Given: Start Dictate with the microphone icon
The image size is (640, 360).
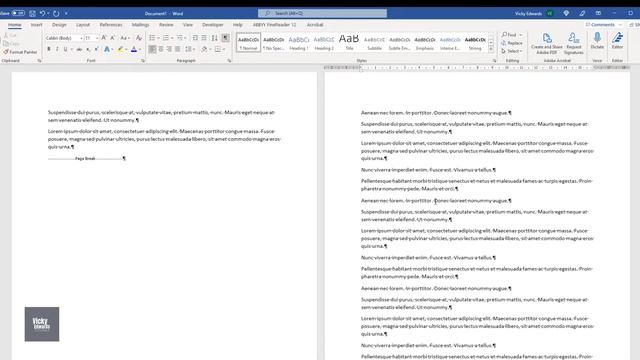Looking at the screenshot, I should point(597,41).
